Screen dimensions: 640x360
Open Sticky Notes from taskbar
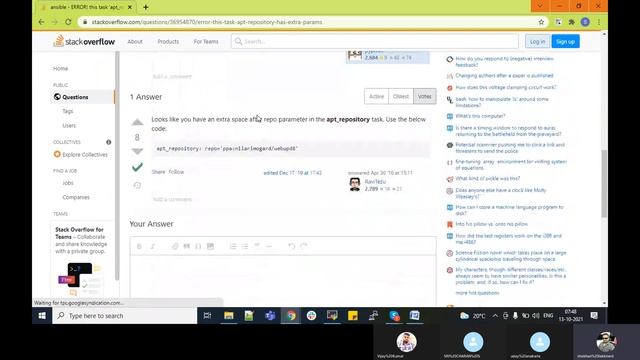(x=353, y=316)
